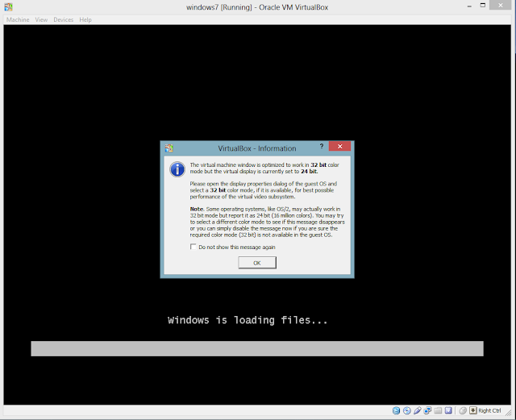Click the network adapters status icon
This screenshot has width=516, height=420.
pyautogui.click(x=427, y=410)
